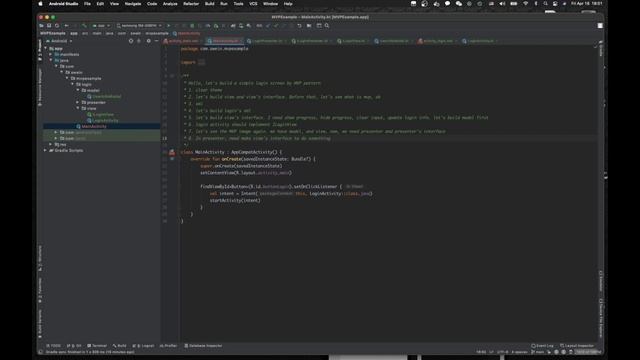Screen dimensions: 640x360
Task: Expand the Gradle Scripts node
Action: (x=46, y=151)
